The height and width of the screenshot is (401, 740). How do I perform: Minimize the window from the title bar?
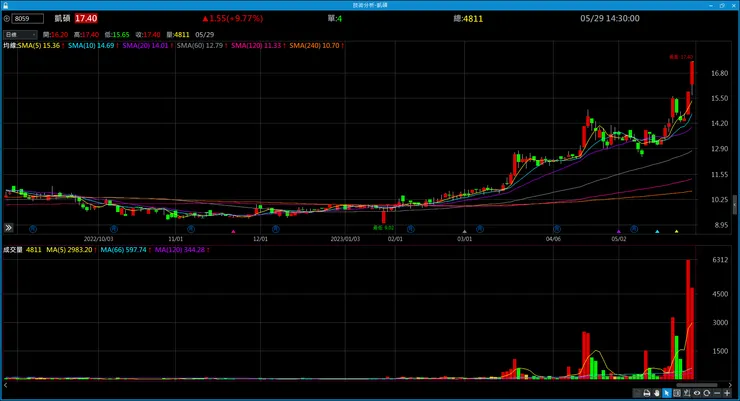click(711, 5)
